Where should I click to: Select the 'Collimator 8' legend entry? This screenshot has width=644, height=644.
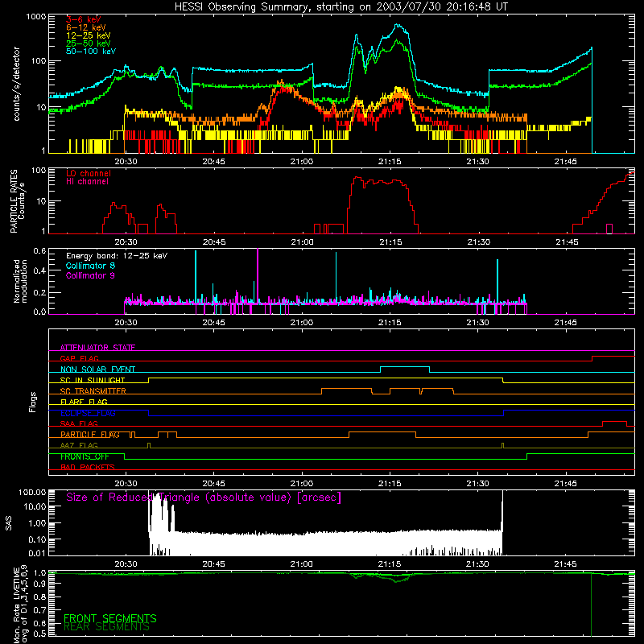click(90, 266)
